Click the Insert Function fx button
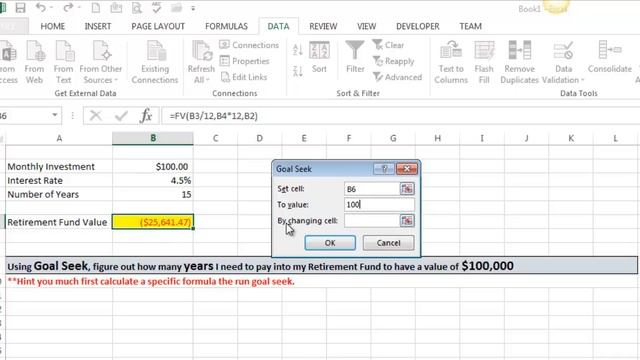This screenshot has width=640, height=360. click(146, 116)
